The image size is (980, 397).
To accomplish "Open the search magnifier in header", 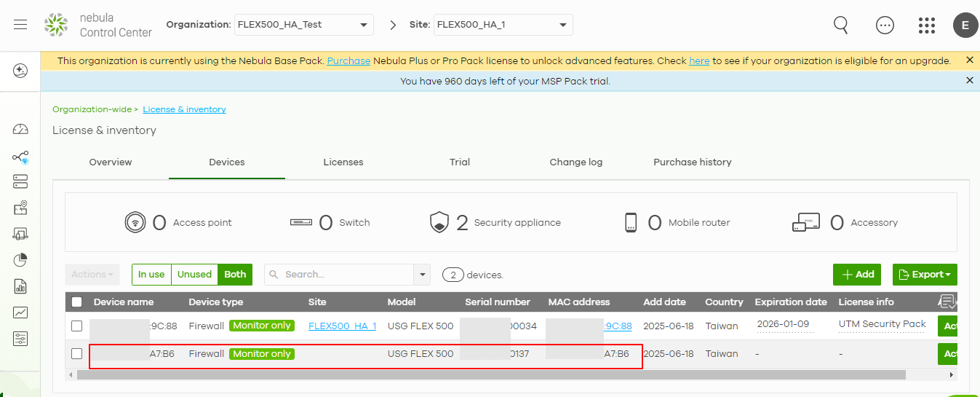I will [x=841, y=25].
